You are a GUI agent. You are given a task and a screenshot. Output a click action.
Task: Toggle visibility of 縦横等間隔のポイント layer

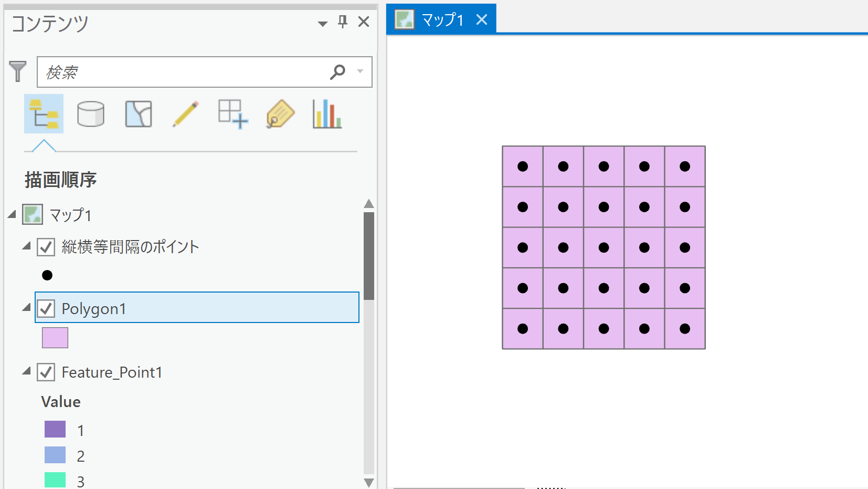(46, 247)
